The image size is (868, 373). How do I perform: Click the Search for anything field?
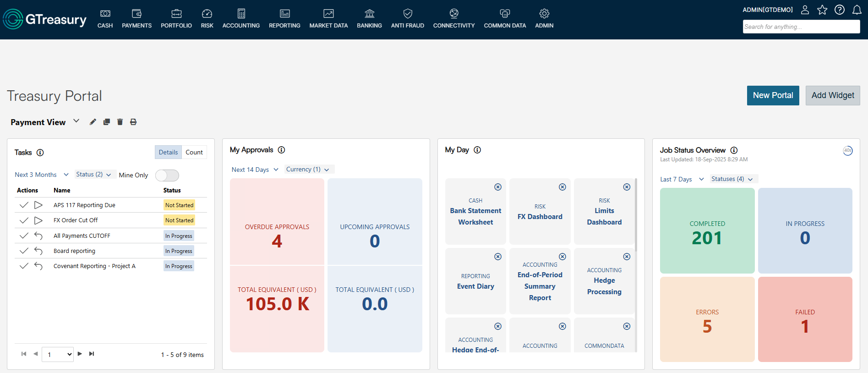(x=801, y=27)
